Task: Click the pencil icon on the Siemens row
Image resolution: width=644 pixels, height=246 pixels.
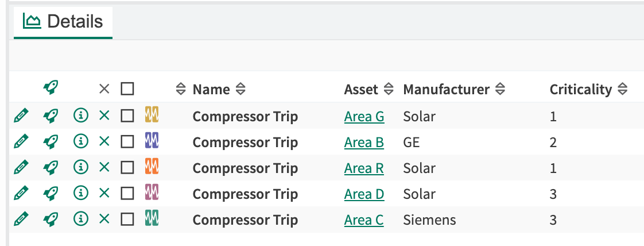Action: click(x=21, y=219)
